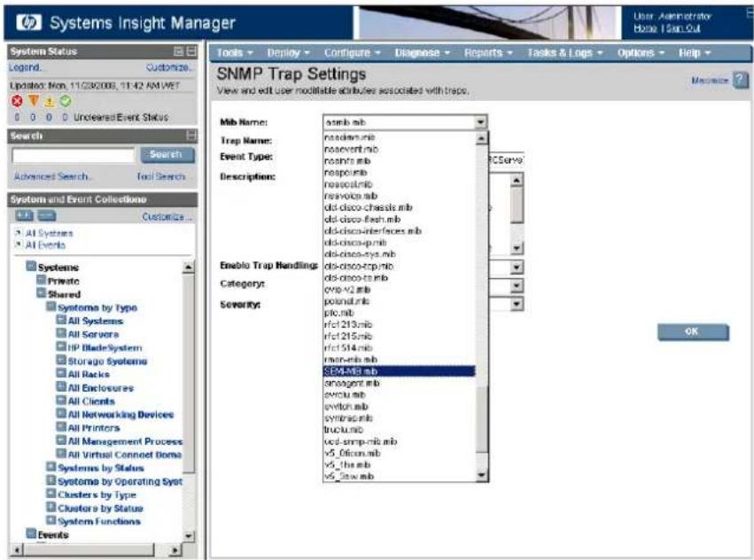Click the Search button

(167, 154)
